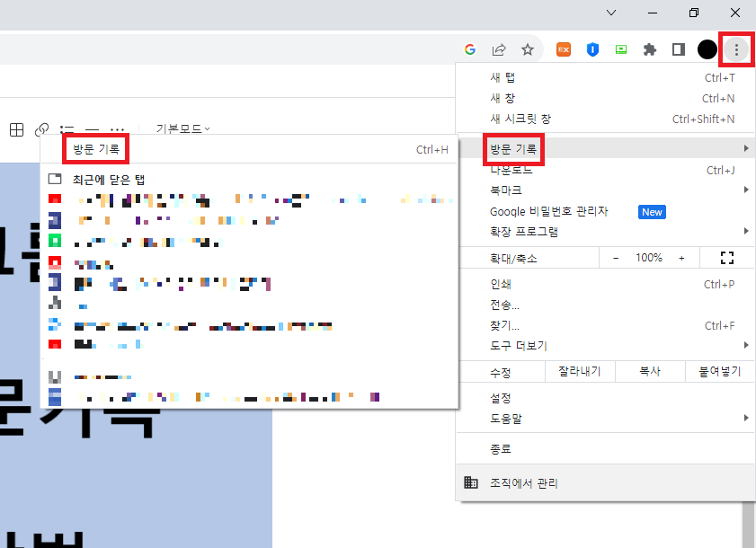This screenshot has width=756, height=548.
Task: Select 찾기... menu item
Action: coord(605,326)
